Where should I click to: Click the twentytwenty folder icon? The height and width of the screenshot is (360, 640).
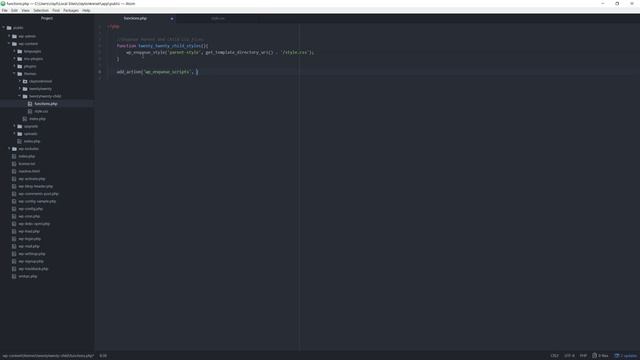coord(25,89)
